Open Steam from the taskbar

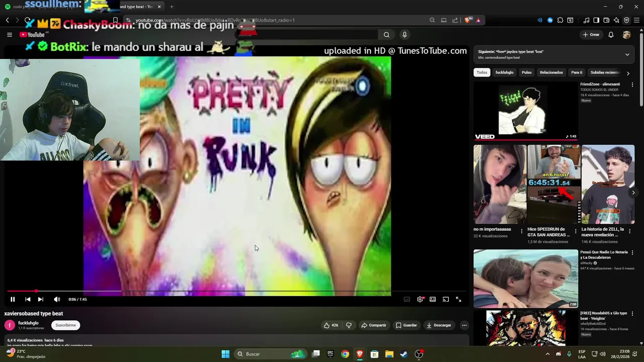[404, 354]
